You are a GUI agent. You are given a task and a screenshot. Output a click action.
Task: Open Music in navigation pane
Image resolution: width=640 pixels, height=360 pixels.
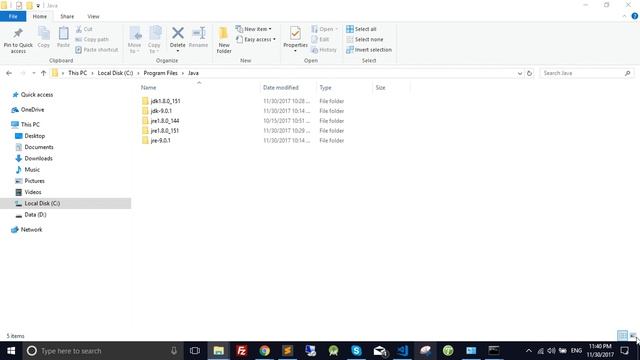coord(32,169)
